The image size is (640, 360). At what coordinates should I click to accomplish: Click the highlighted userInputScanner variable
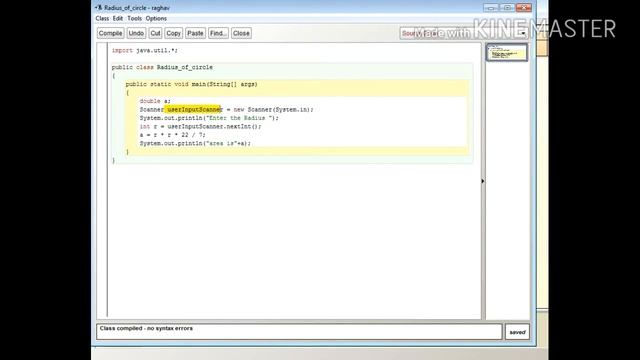pyautogui.click(x=193, y=109)
